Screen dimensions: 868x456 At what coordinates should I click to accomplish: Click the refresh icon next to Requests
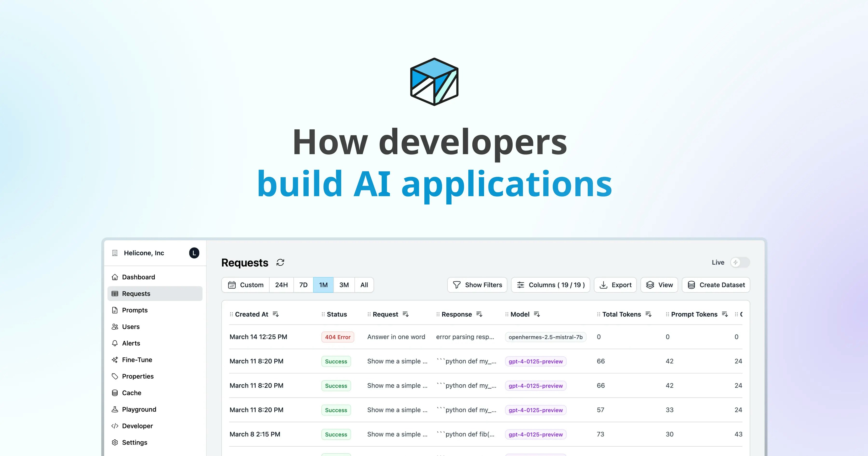click(x=280, y=263)
